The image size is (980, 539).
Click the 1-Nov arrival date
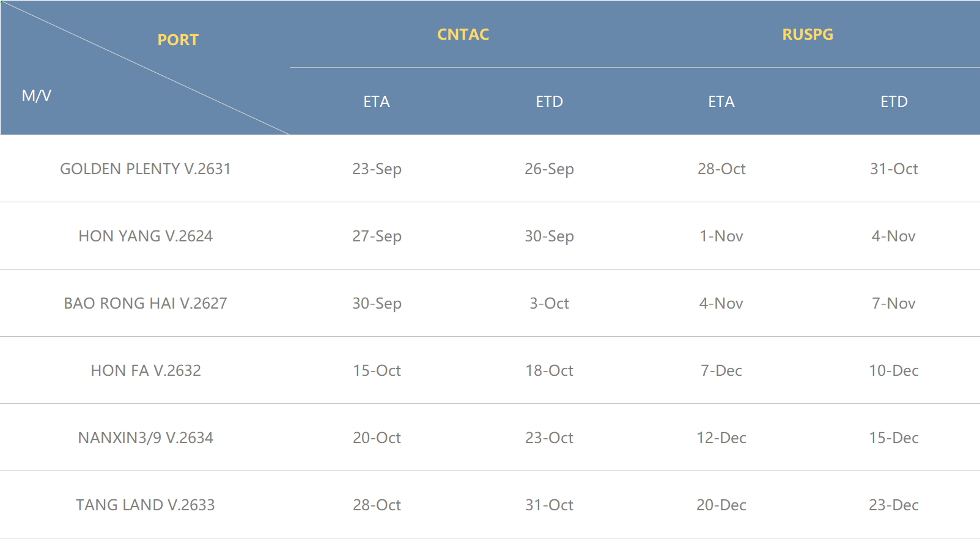click(x=721, y=236)
